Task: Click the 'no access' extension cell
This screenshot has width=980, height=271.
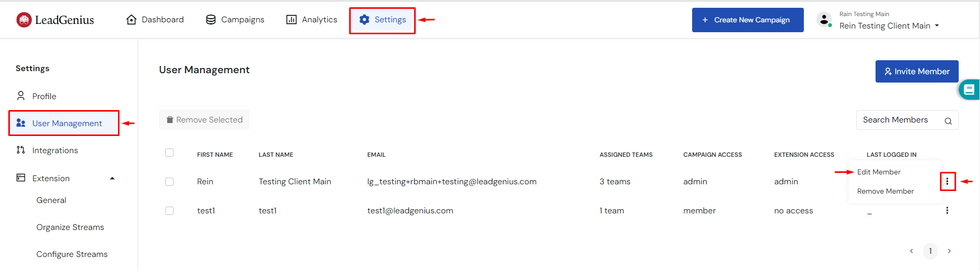Action: click(x=793, y=210)
